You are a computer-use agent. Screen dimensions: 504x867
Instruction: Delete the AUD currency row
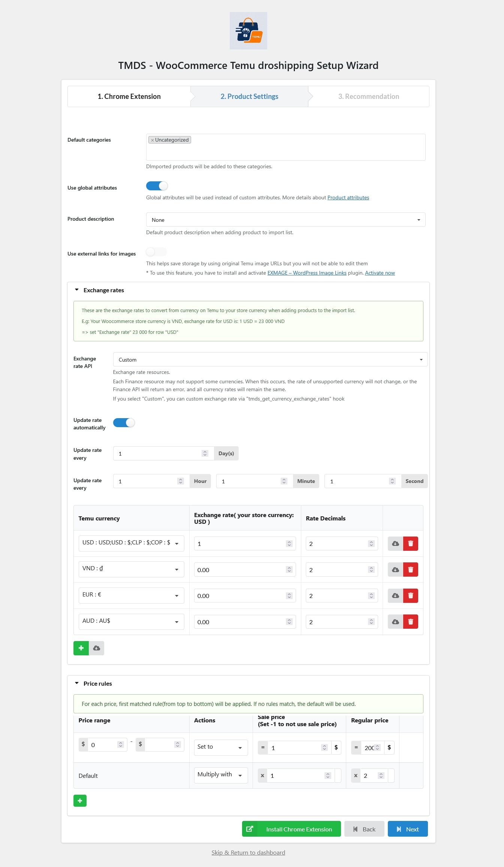click(411, 622)
